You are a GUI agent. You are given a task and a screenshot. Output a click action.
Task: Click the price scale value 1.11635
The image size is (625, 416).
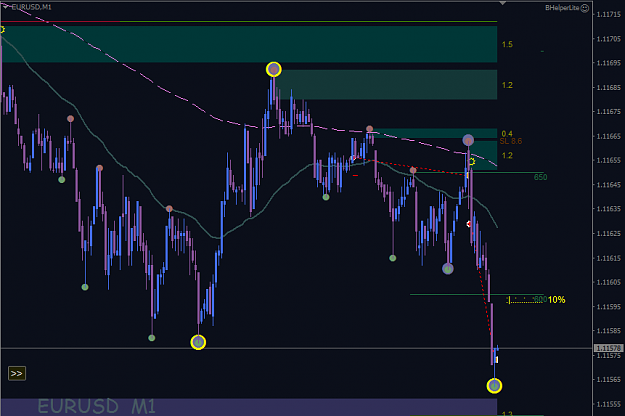[x=609, y=209]
